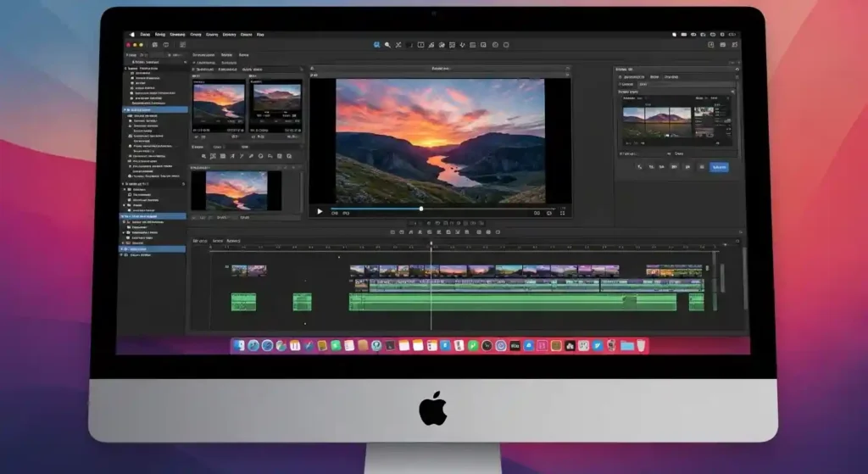This screenshot has height=474, width=868.
Task: Click the viewer scrubber's white playhead knob
Action: point(421,209)
